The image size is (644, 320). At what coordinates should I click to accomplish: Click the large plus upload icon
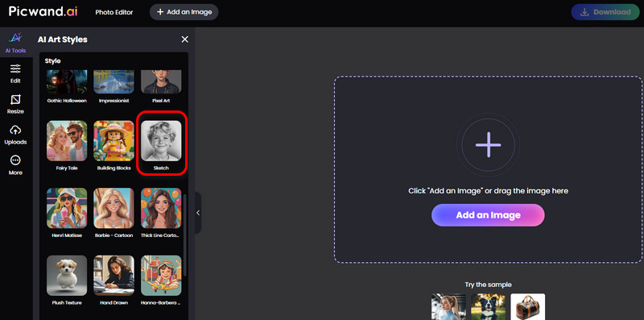click(x=488, y=144)
